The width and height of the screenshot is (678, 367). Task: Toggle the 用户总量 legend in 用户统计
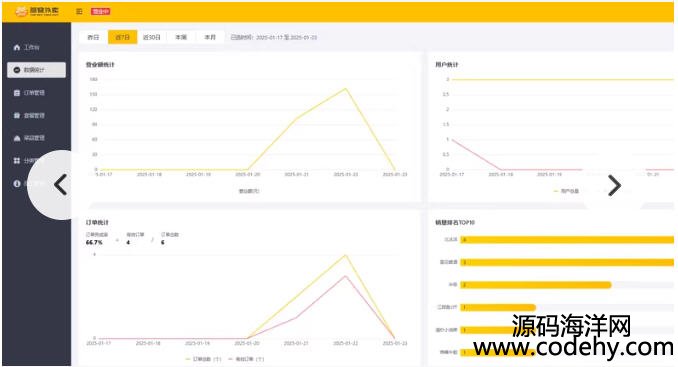tap(566, 191)
